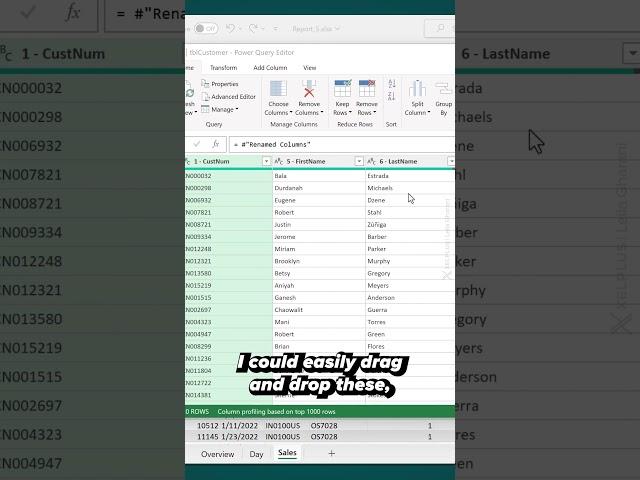Open the Add Column ribbon tab

269,67
